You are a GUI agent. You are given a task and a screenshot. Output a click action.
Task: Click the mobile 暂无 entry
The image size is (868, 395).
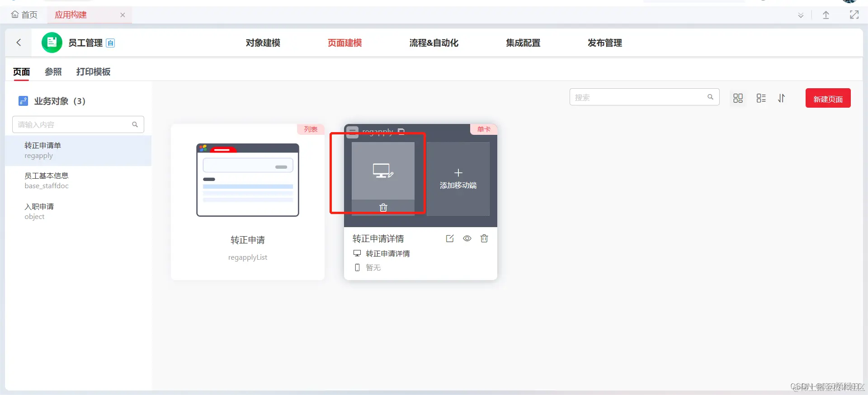[x=367, y=267]
